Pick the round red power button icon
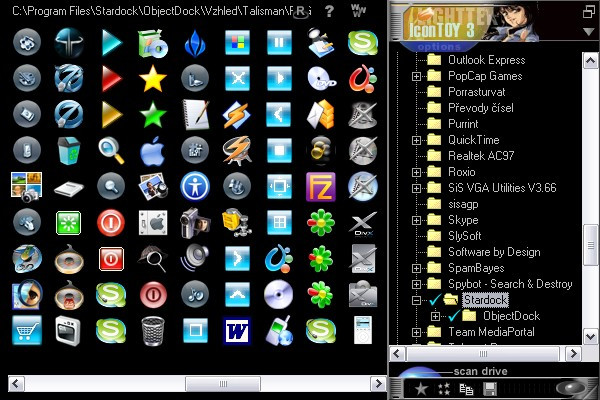This screenshot has width=600, height=400. tap(111, 223)
